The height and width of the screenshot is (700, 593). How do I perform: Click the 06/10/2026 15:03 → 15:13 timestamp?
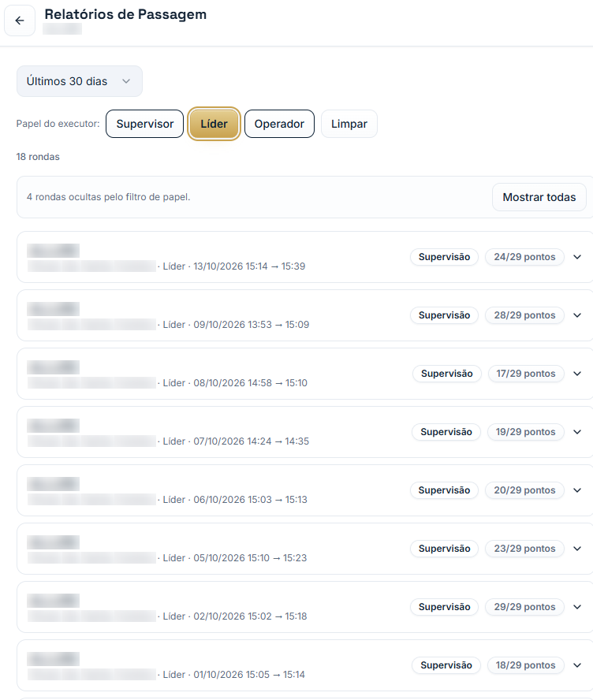(250, 500)
